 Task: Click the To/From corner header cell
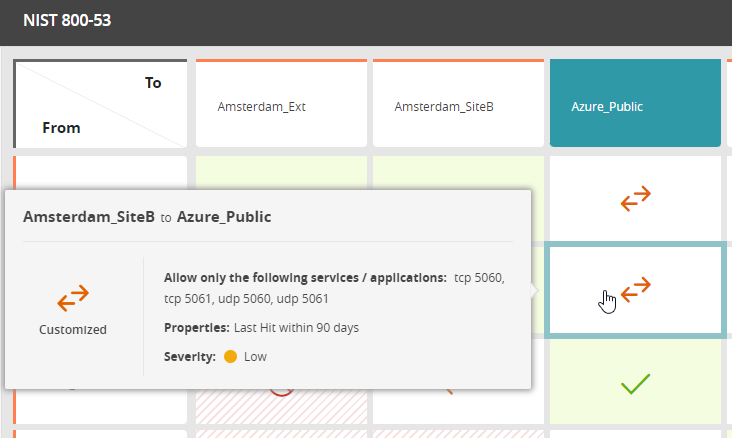point(100,105)
